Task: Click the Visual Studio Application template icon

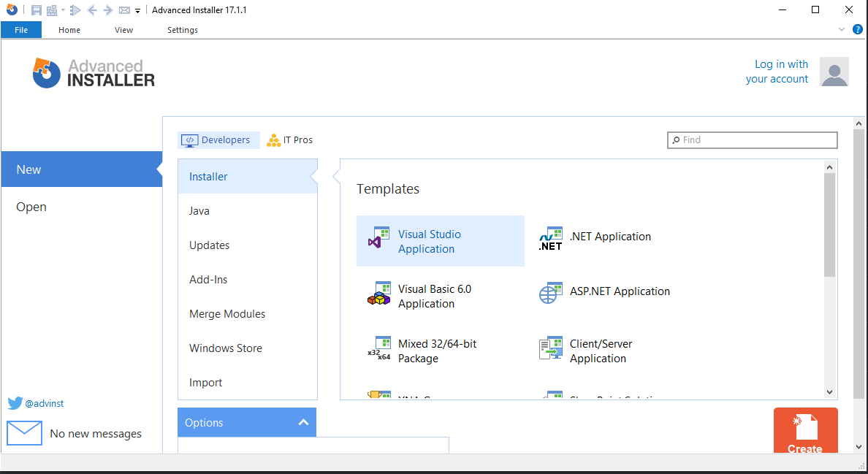Action: (379, 237)
